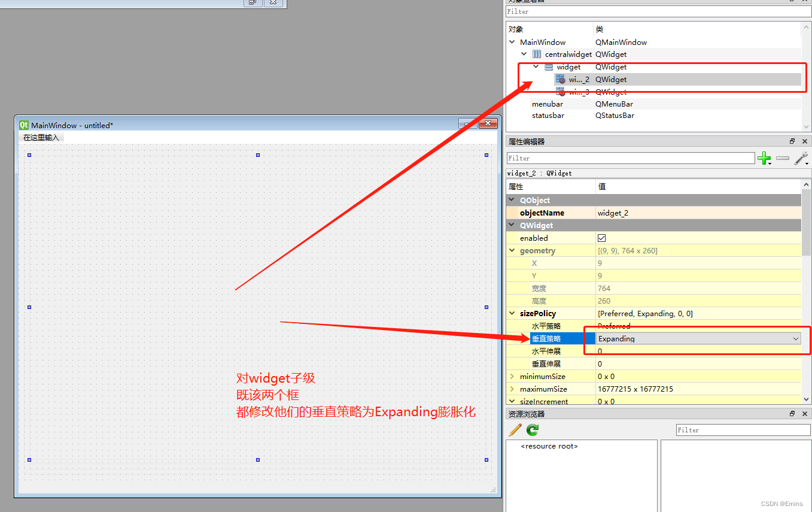Collapse the QWidget property group
Image resolution: width=812 pixels, height=512 pixels.
click(x=512, y=225)
